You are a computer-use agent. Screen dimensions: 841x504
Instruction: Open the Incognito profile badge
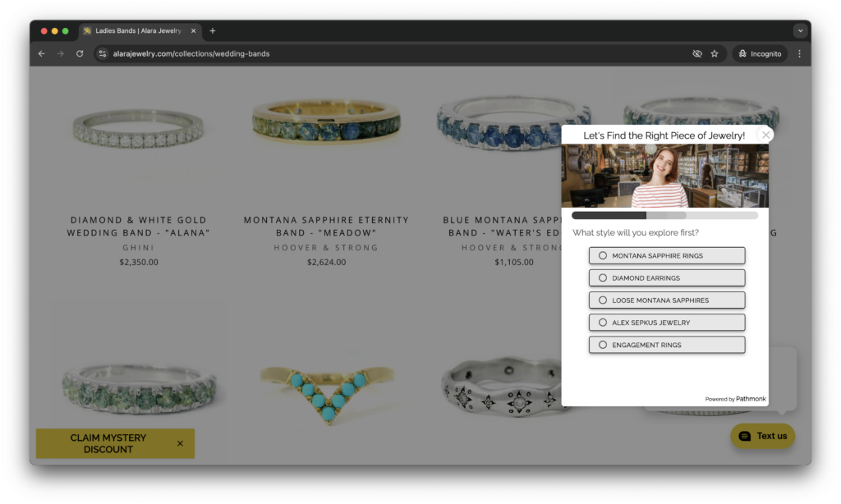(760, 53)
